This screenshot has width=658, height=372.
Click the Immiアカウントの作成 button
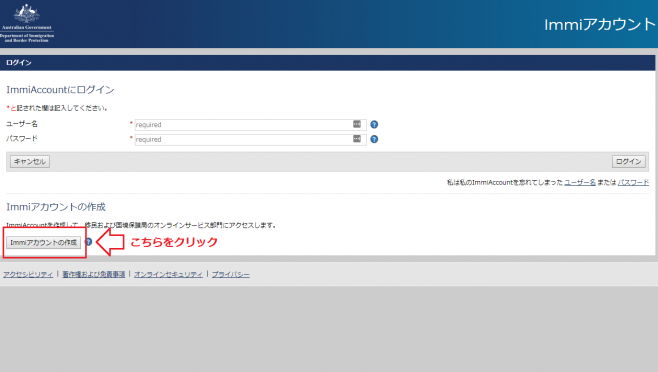click(43, 242)
